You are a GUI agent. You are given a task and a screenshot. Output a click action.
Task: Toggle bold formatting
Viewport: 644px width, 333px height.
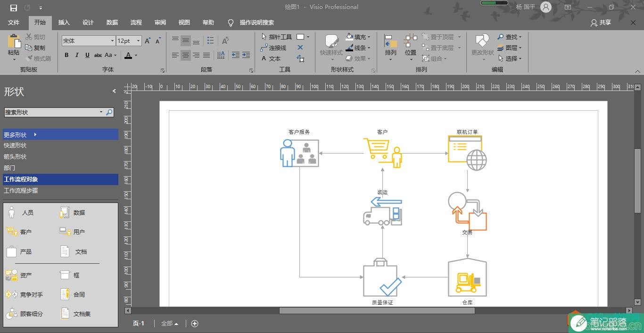66,55
